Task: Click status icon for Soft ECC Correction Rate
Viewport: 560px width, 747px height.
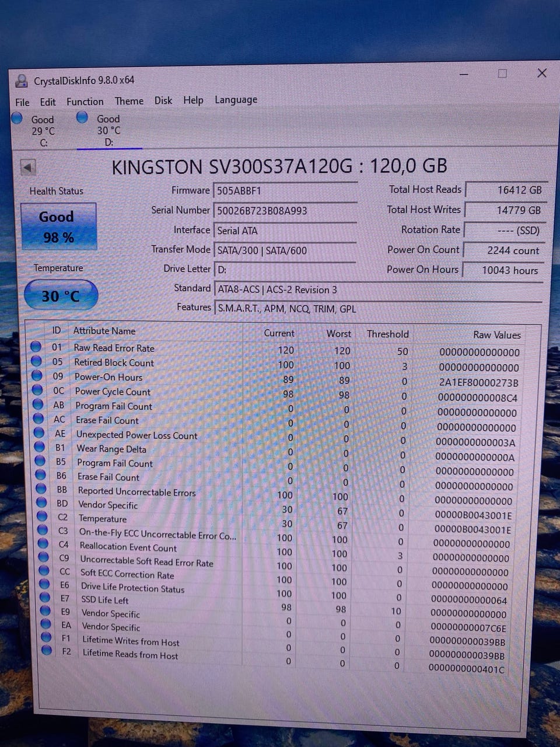Action: [x=44, y=571]
